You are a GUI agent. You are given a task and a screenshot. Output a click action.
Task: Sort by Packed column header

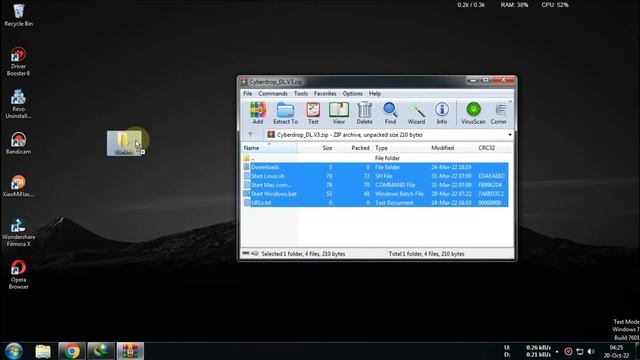[x=354, y=148]
